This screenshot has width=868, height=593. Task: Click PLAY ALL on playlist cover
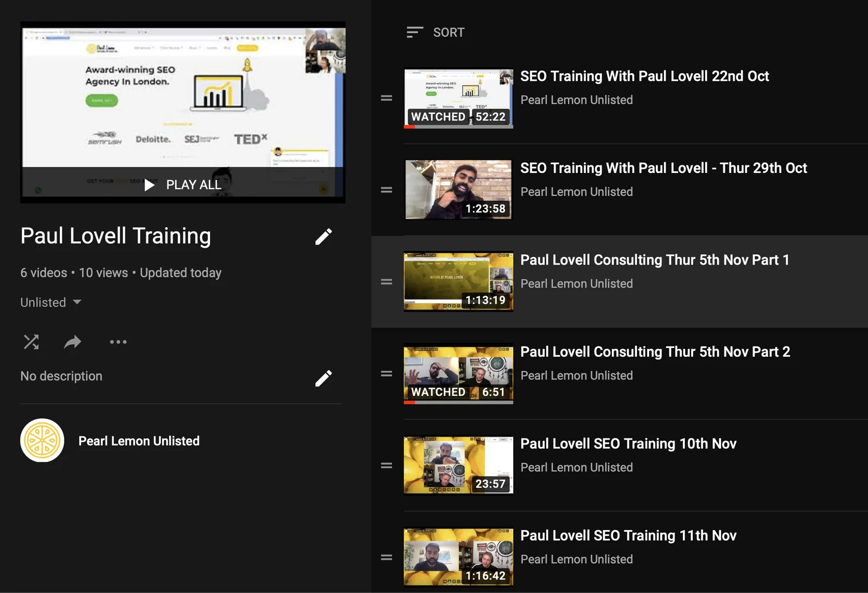coord(183,185)
